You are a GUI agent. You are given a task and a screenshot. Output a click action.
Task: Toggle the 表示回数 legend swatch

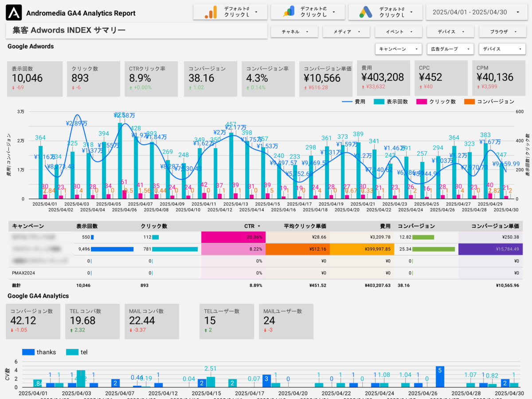(379, 102)
